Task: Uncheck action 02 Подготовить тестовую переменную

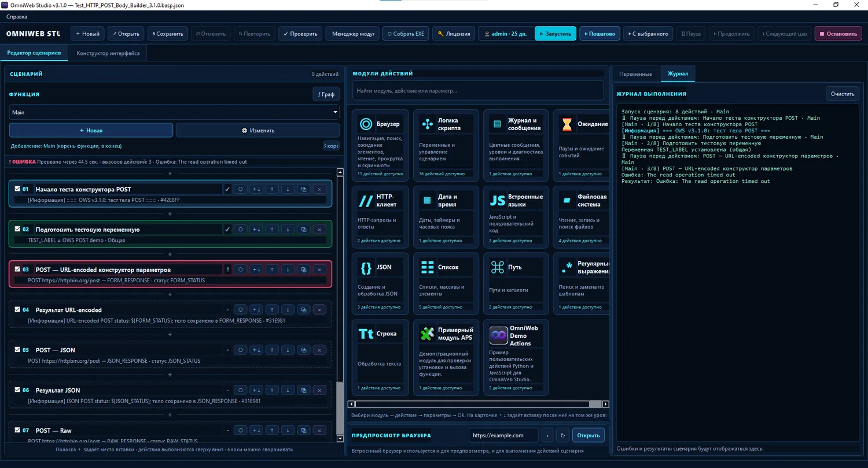Action: tap(17, 229)
